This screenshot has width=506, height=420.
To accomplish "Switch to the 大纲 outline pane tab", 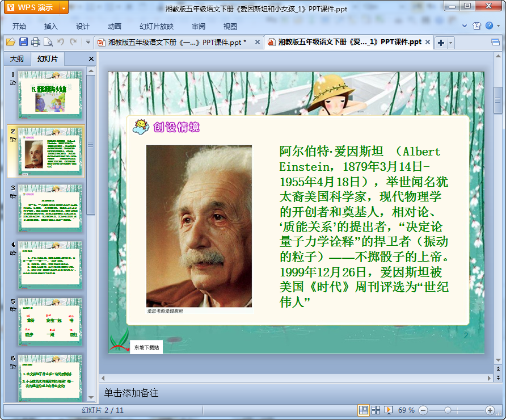I will point(17,58).
